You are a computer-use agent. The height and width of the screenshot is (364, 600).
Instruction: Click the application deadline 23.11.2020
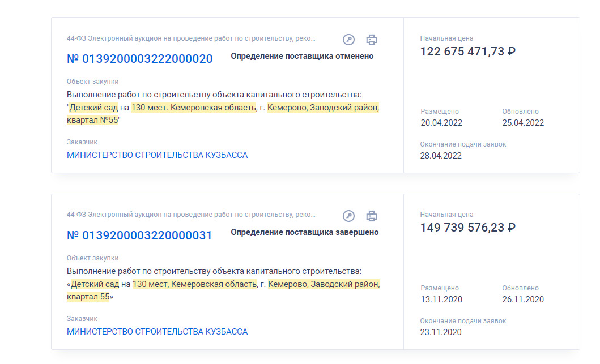click(441, 332)
